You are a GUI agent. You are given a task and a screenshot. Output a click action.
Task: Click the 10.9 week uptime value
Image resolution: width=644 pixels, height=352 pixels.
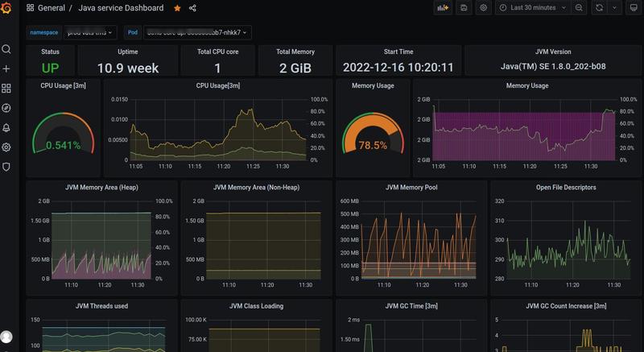pyautogui.click(x=128, y=68)
